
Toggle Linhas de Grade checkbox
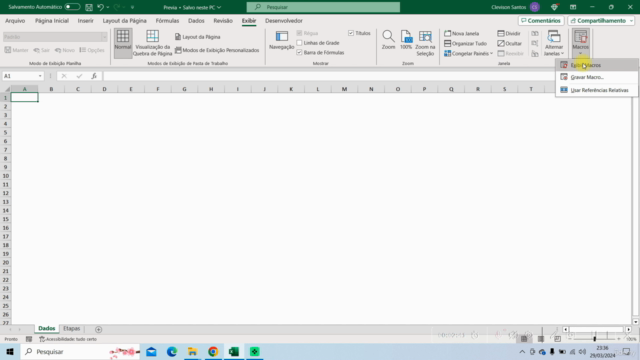click(x=299, y=43)
